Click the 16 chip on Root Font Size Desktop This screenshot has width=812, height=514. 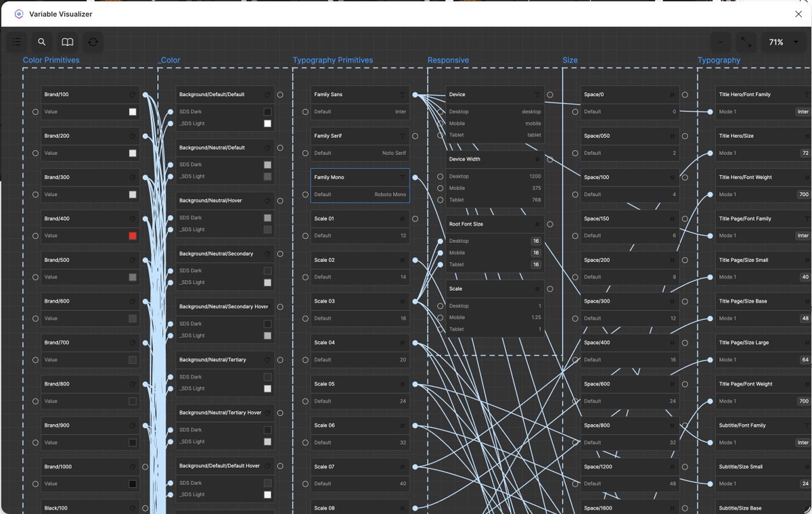(x=536, y=241)
